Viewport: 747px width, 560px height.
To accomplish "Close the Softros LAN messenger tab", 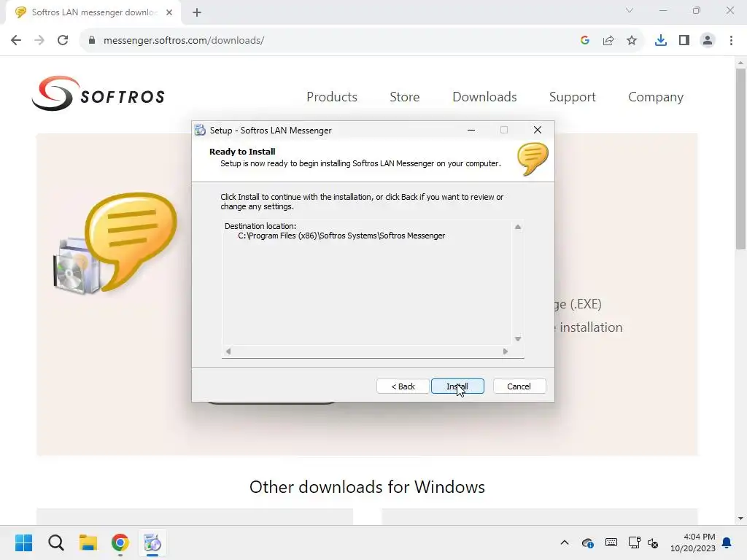I will pos(169,12).
